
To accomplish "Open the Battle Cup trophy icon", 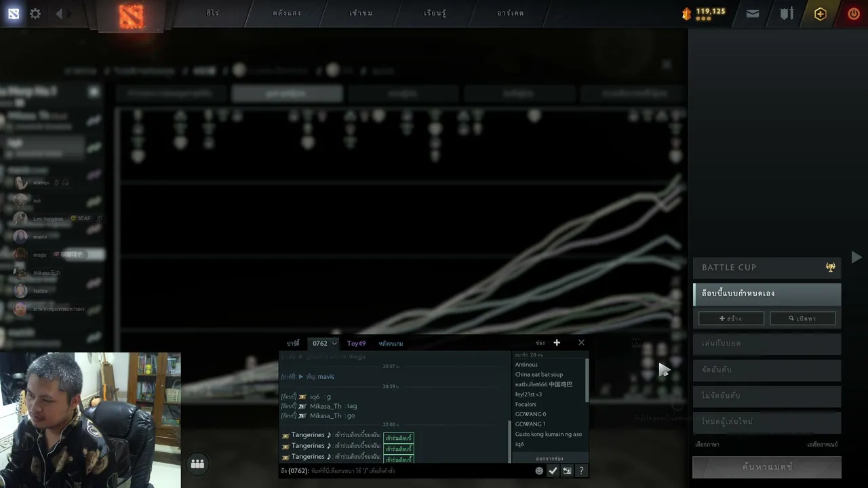I will (830, 267).
